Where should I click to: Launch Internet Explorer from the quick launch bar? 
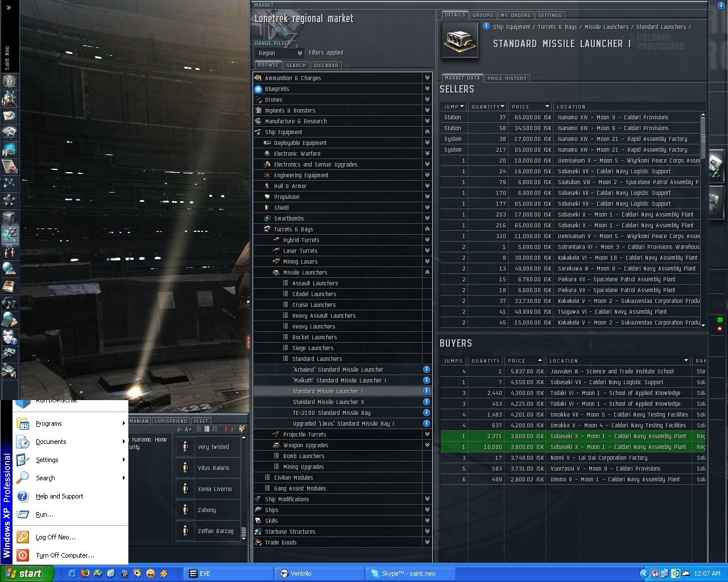coord(72,573)
